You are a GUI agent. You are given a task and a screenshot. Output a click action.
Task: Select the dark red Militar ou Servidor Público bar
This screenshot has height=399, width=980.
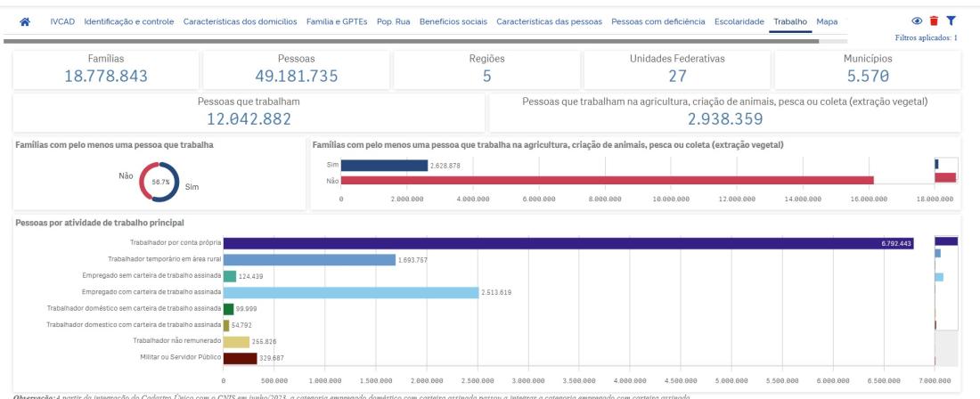(240, 359)
